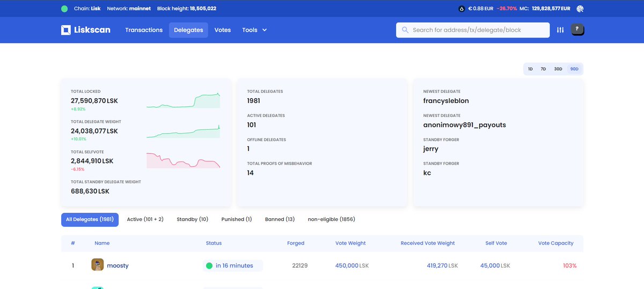Select the 7D time range
644x289 pixels.
543,69
